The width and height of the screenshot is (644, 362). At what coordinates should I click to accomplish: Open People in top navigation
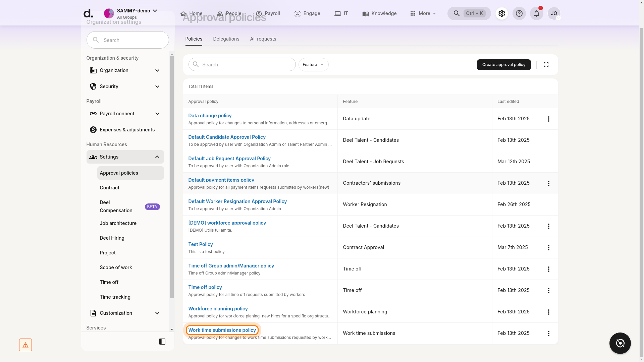click(x=229, y=13)
